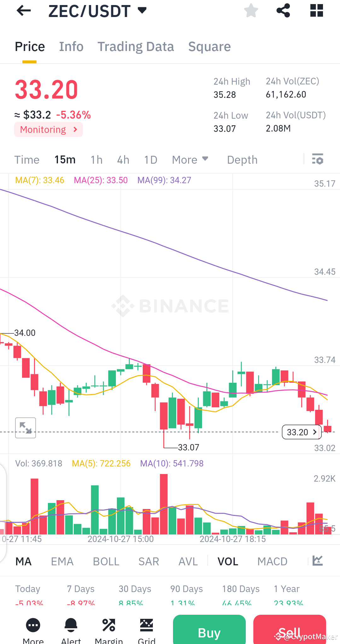Tap the back arrow to exit chart

pyautogui.click(x=23, y=10)
